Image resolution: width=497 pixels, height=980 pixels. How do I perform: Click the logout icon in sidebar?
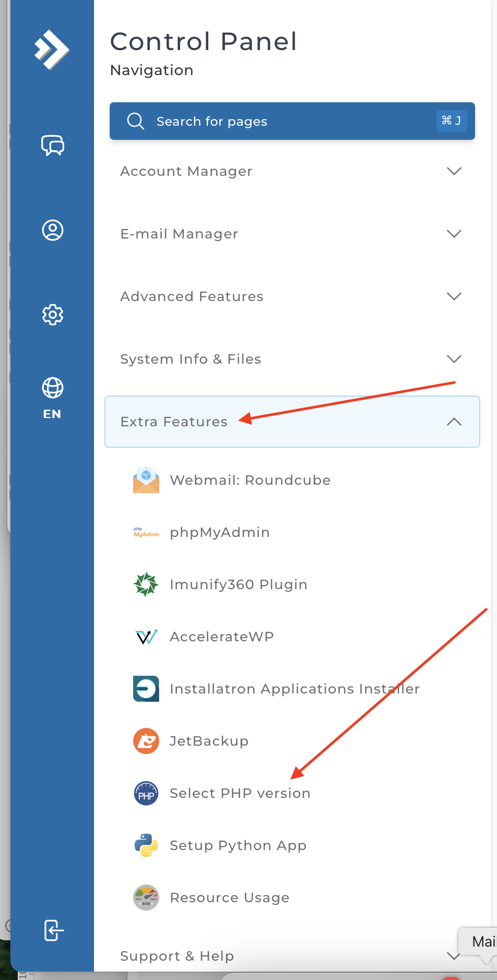point(54,930)
